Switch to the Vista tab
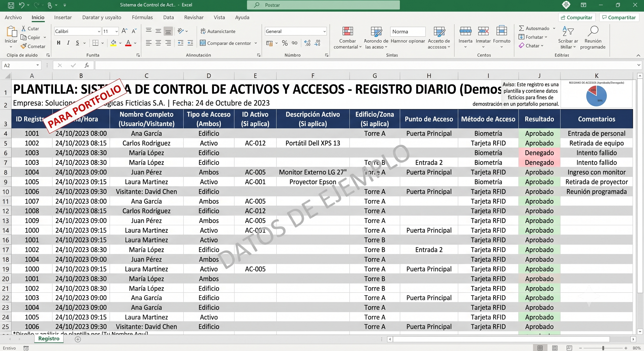 [x=219, y=17]
